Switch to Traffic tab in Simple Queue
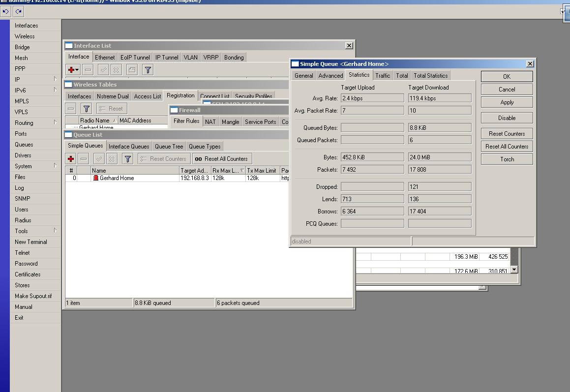Image resolution: width=570 pixels, height=392 pixels. coord(383,76)
